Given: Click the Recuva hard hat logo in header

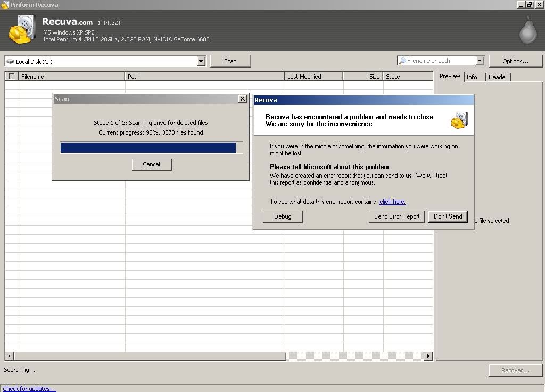Looking at the screenshot, I should [x=22, y=29].
